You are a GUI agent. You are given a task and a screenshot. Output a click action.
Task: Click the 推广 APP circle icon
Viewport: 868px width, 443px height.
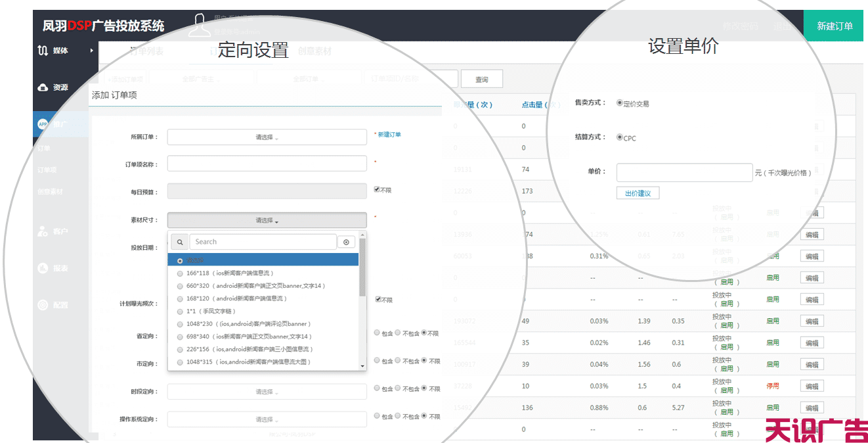(x=43, y=124)
